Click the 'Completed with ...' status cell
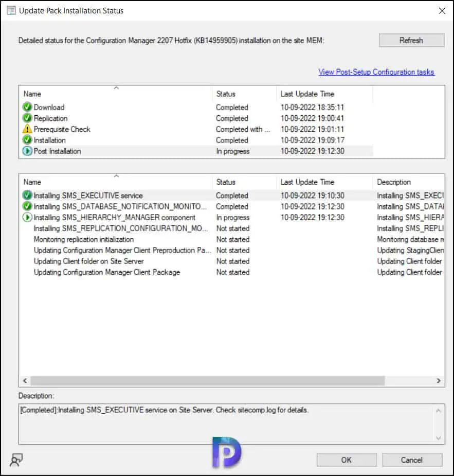454x476 pixels. coord(243,129)
